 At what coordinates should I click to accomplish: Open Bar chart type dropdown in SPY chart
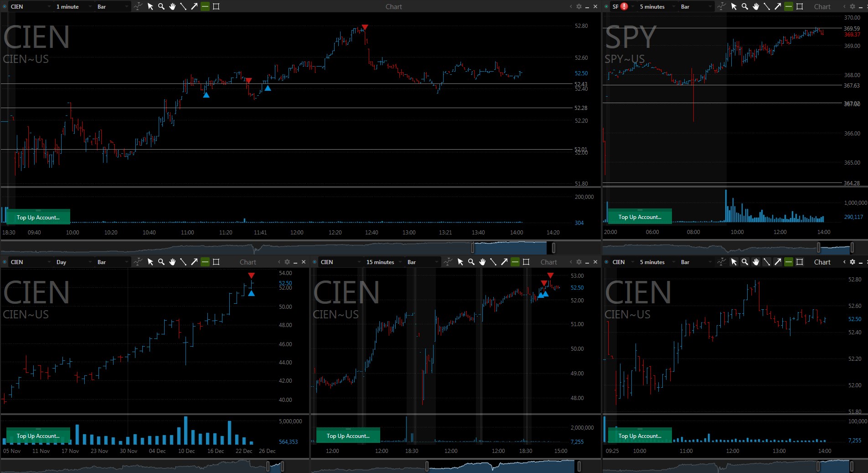pos(696,6)
